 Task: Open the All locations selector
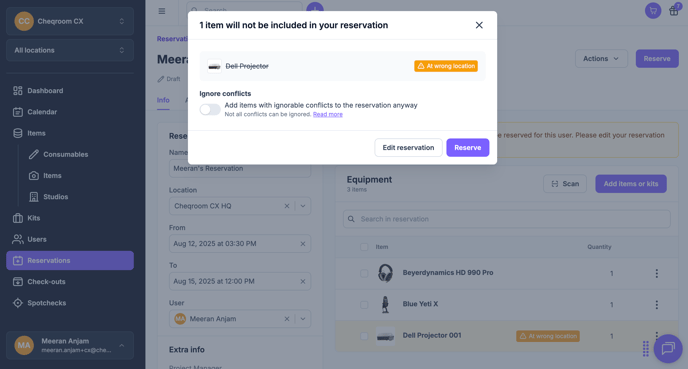pyautogui.click(x=70, y=50)
